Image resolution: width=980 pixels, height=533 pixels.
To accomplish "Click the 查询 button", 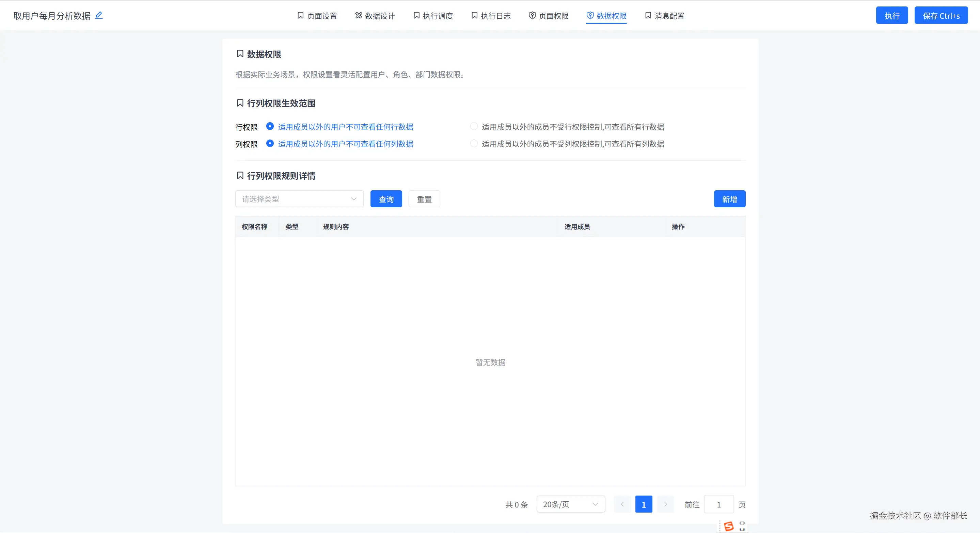I will (386, 199).
